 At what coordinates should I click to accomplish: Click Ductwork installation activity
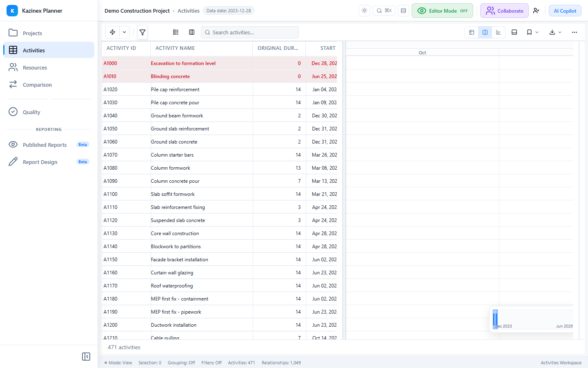[174, 325]
